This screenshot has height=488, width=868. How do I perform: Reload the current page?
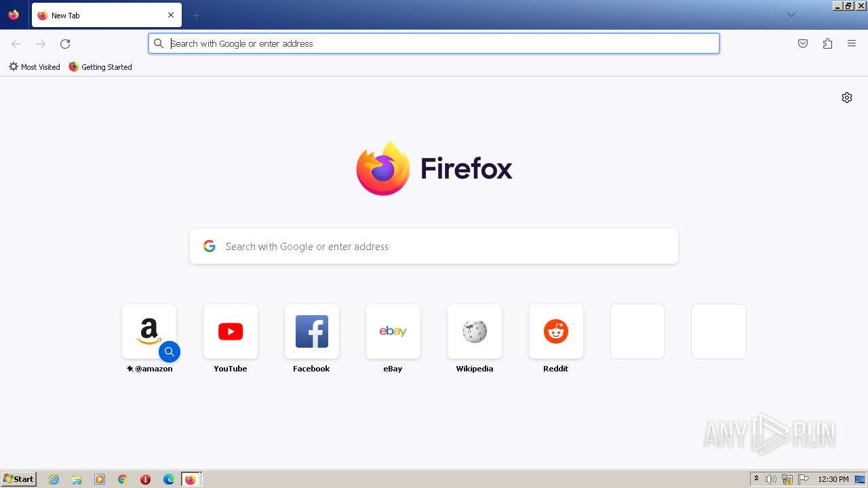click(x=65, y=43)
